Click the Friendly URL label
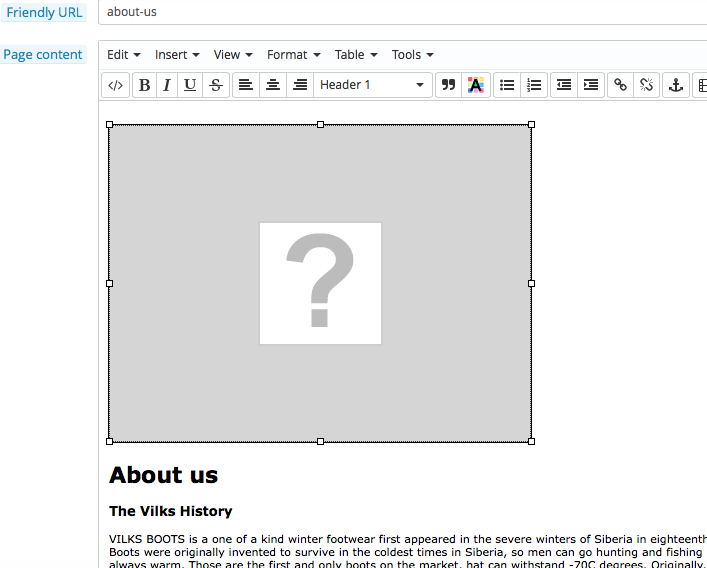 [44, 12]
